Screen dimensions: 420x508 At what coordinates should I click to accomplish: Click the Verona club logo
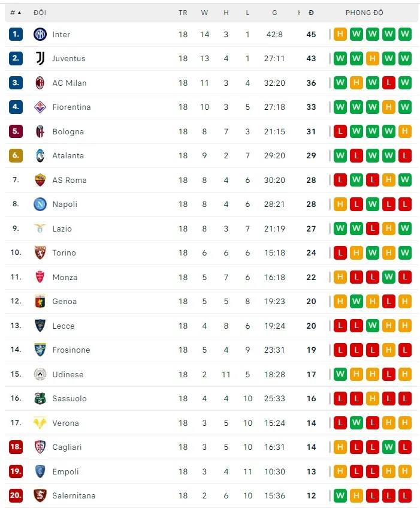pyautogui.click(x=40, y=423)
